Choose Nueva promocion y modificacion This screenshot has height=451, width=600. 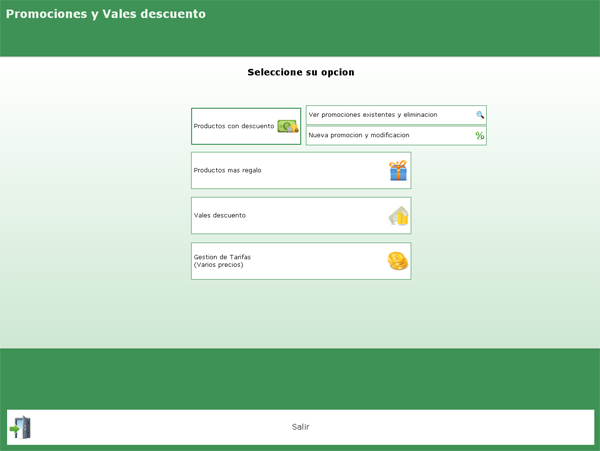[x=359, y=135]
